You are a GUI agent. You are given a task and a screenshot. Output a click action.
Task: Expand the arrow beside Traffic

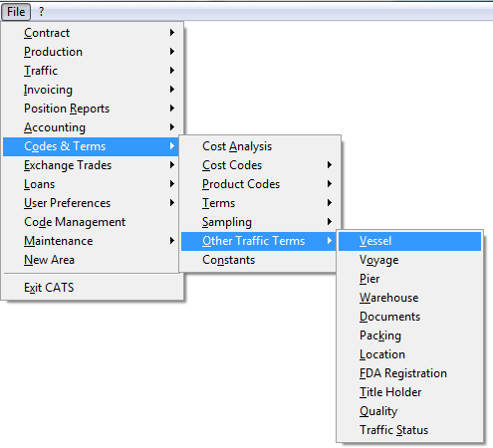(172, 71)
